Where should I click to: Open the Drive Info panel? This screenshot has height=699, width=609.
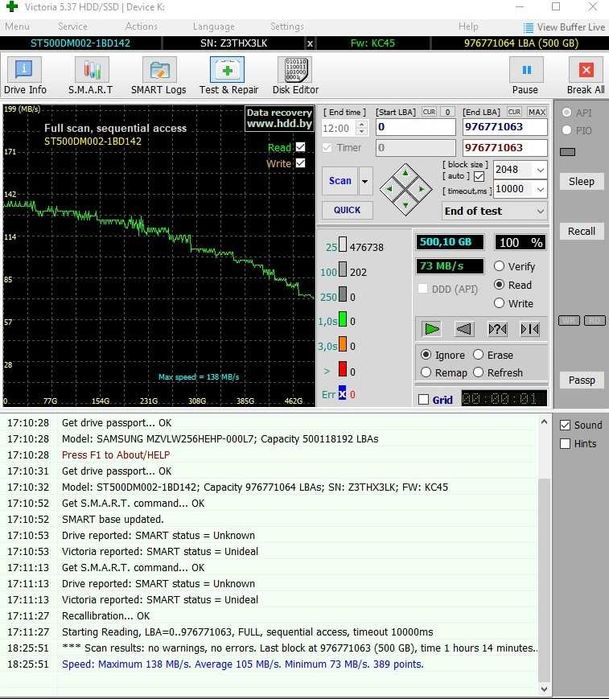pos(25,76)
